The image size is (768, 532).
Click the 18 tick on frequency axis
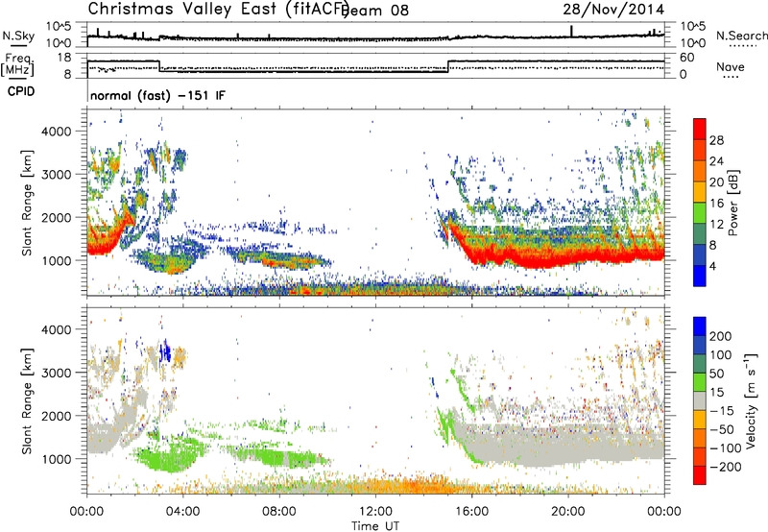(64, 58)
